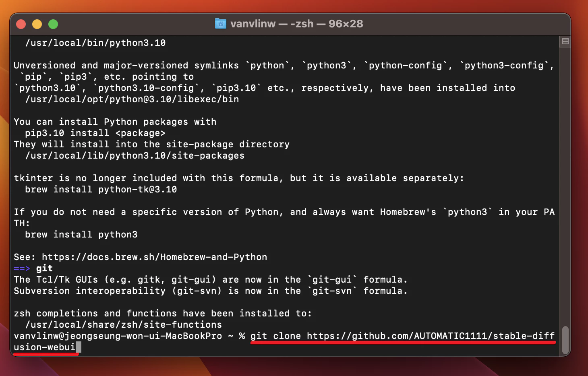Click the blue '==>' arrow marker
588x376 pixels.
[x=22, y=268]
